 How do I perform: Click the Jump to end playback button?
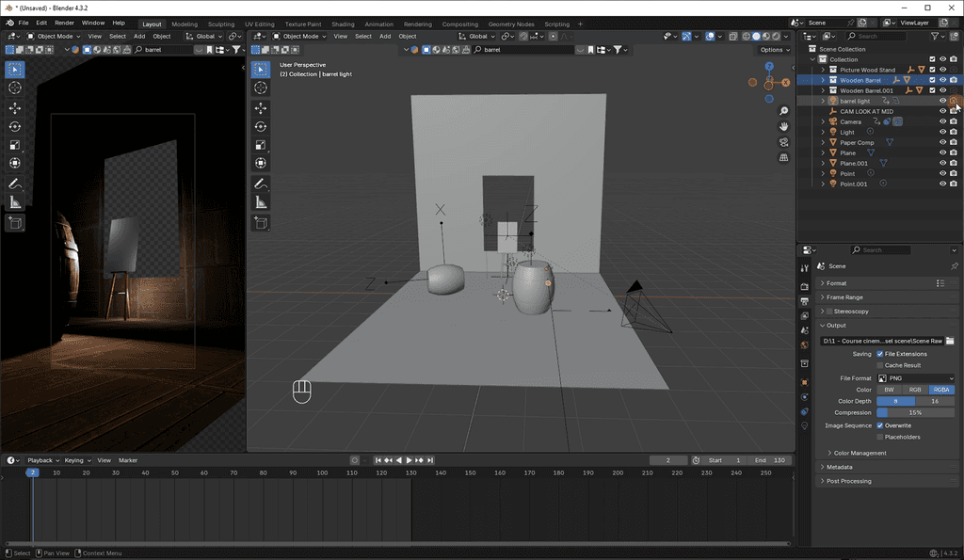(430, 460)
